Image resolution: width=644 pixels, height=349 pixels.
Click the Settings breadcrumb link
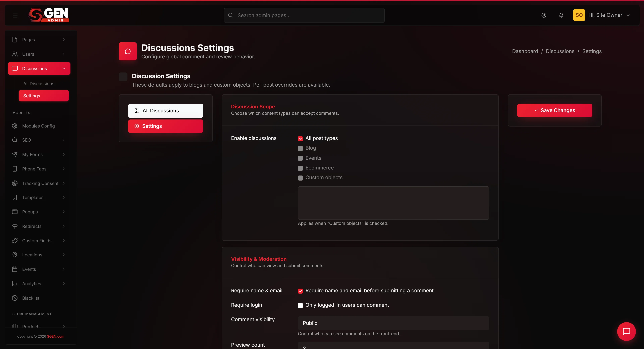[x=592, y=51]
